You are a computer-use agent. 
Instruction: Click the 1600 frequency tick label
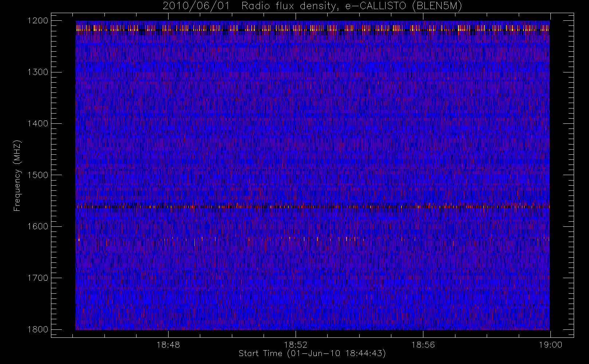click(x=38, y=226)
